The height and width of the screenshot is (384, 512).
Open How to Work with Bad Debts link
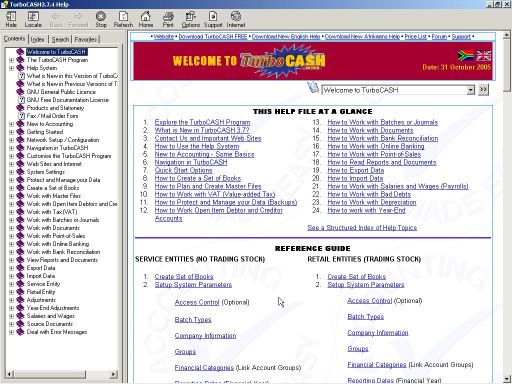369,194
